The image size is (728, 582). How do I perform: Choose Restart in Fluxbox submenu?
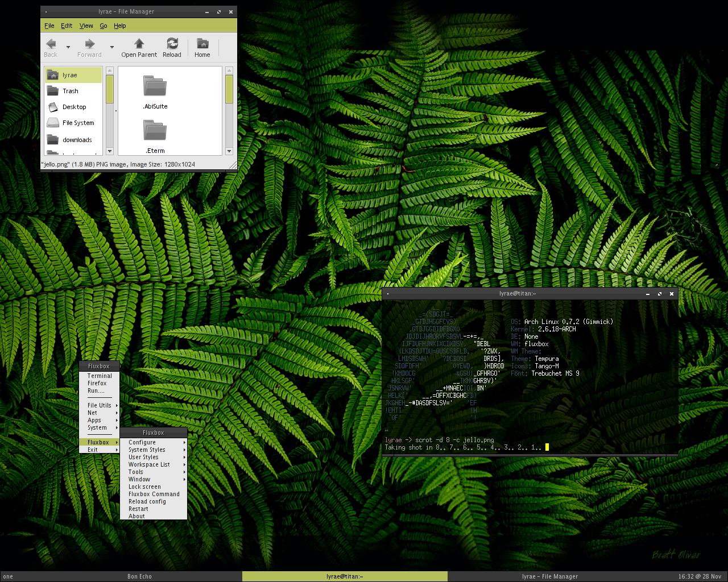coord(154,509)
